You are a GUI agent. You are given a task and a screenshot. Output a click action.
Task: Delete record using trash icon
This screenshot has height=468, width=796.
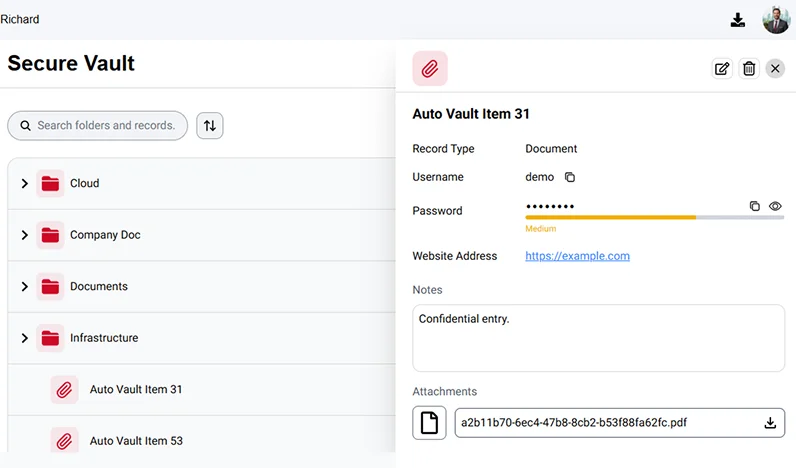(x=749, y=69)
